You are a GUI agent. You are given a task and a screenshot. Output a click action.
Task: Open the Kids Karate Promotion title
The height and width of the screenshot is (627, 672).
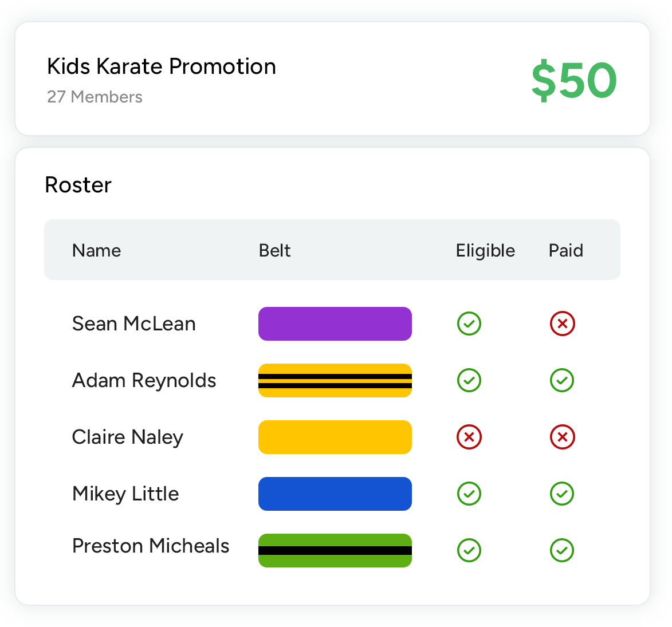[x=161, y=66]
